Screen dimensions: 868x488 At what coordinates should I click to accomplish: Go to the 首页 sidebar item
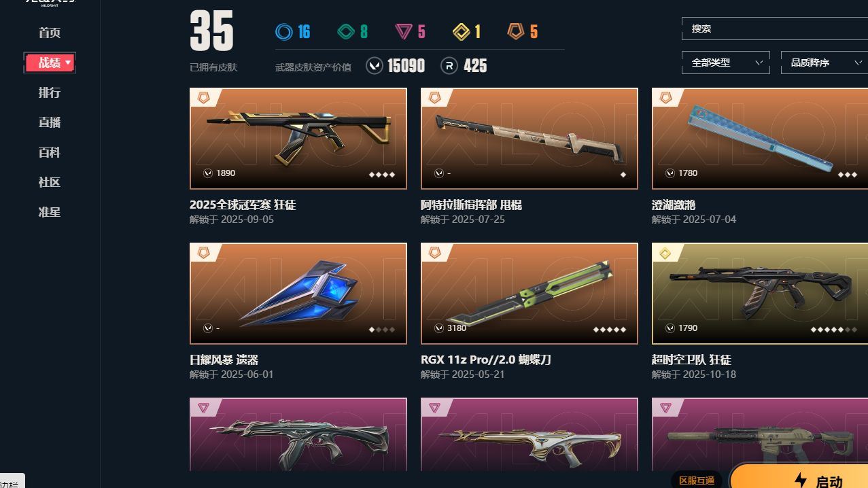[50, 33]
